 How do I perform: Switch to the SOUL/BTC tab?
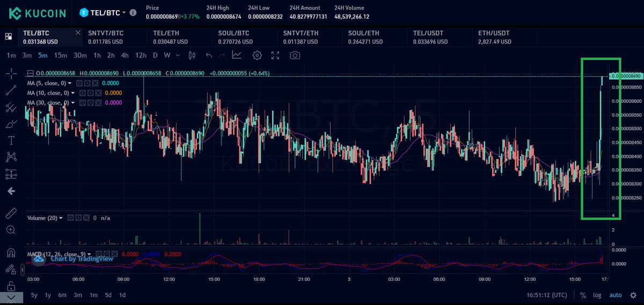click(x=245, y=37)
